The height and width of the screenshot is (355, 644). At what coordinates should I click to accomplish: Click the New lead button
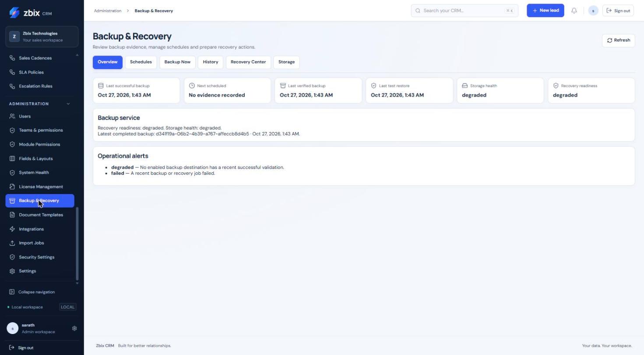545,10
